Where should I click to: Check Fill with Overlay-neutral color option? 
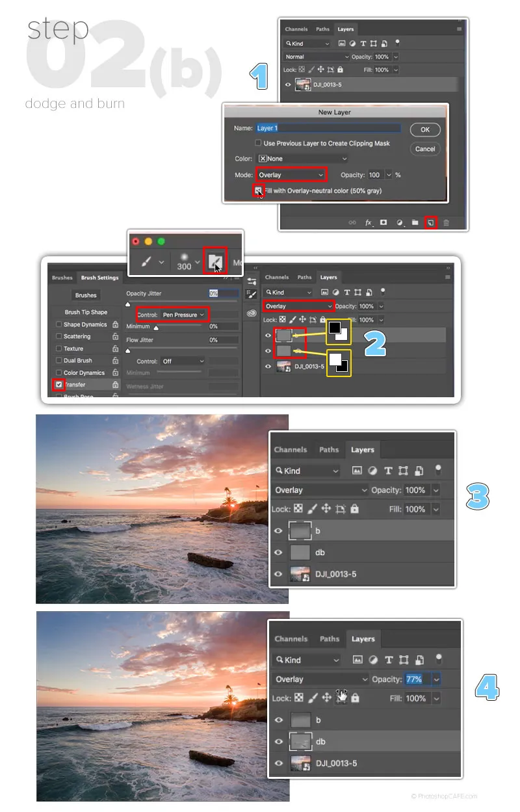(x=258, y=190)
